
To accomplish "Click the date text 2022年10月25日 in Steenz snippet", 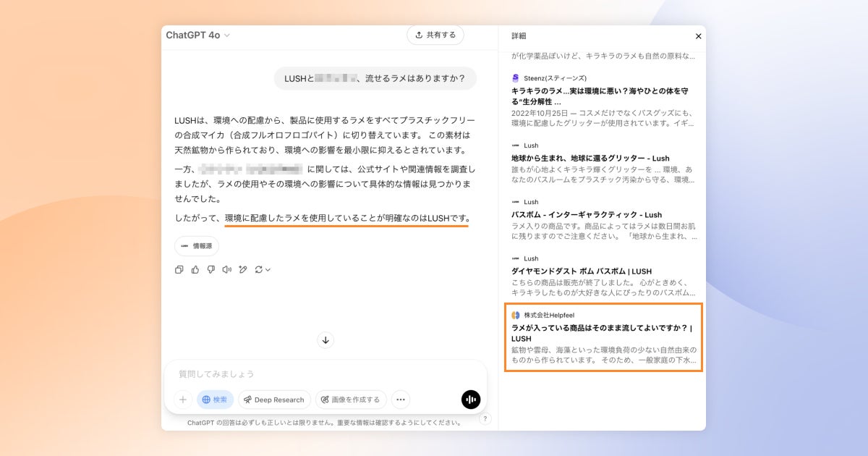I will (540, 112).
